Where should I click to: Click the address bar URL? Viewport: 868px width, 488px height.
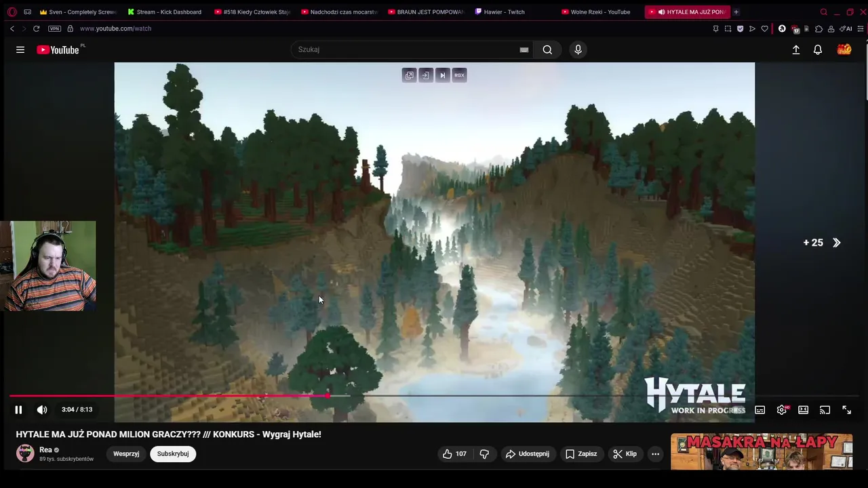115,28
